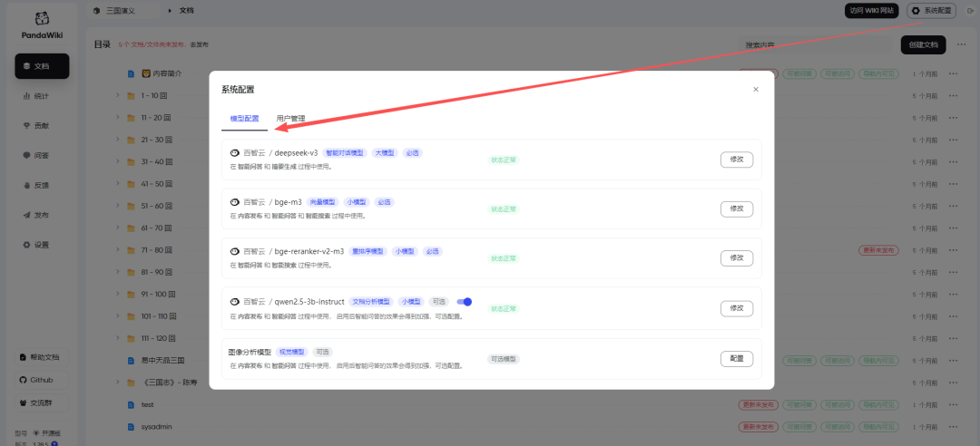This screenshot has height=446, width=980.
Task: Open 统计 statistics in the sidebar
Action: (x=42, y=95)
